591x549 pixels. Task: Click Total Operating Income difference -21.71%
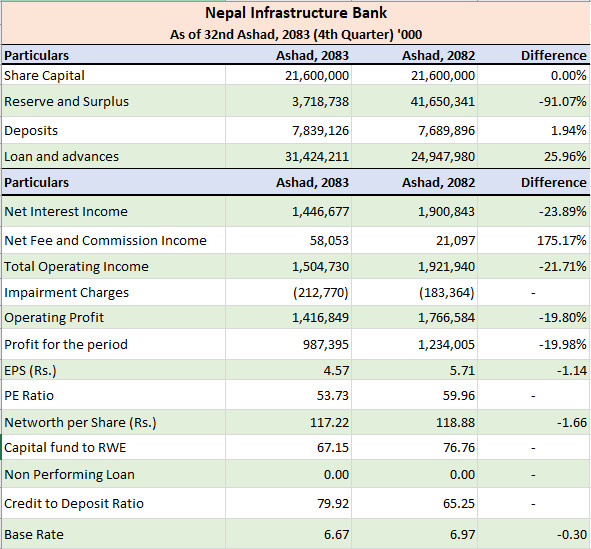[x=562, y=267]
